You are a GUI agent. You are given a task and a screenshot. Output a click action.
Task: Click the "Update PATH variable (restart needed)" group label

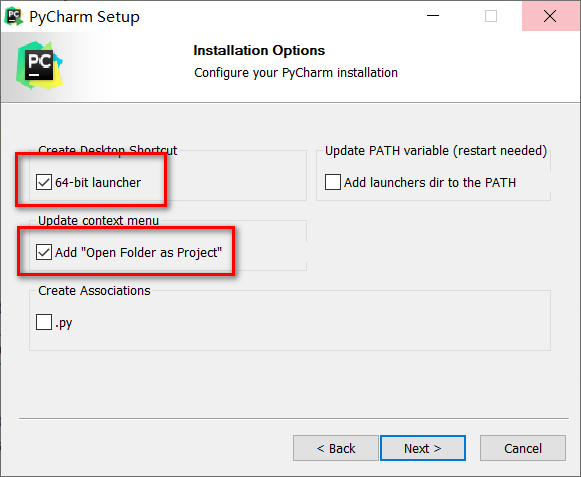point(436,151)
